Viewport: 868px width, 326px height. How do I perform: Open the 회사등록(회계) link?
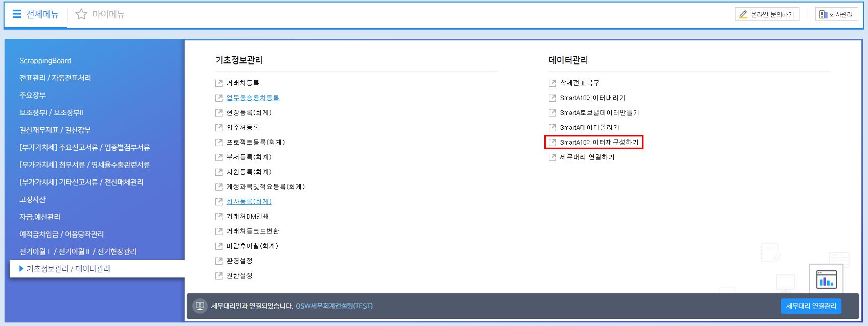(249, 201)
